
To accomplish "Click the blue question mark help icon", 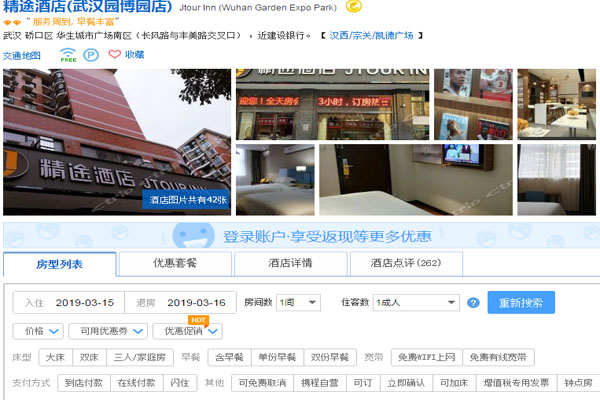I will [x=473, y=303].
